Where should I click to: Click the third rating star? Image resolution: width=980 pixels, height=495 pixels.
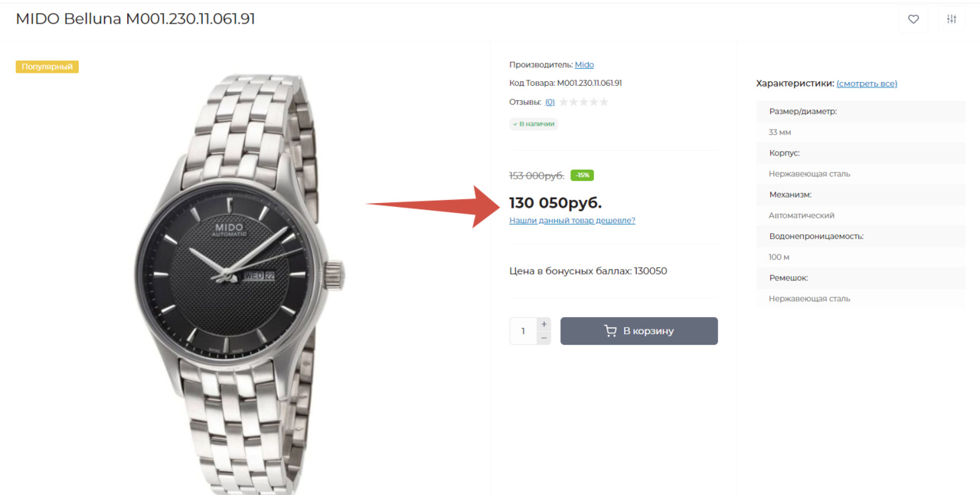click(584, 102)
